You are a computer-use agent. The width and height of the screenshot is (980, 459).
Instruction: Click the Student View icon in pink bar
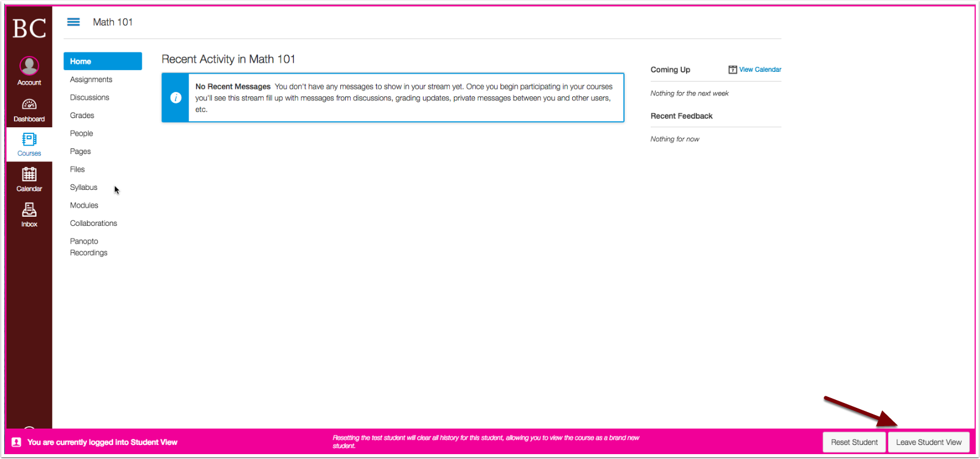[x=16, y=443]
